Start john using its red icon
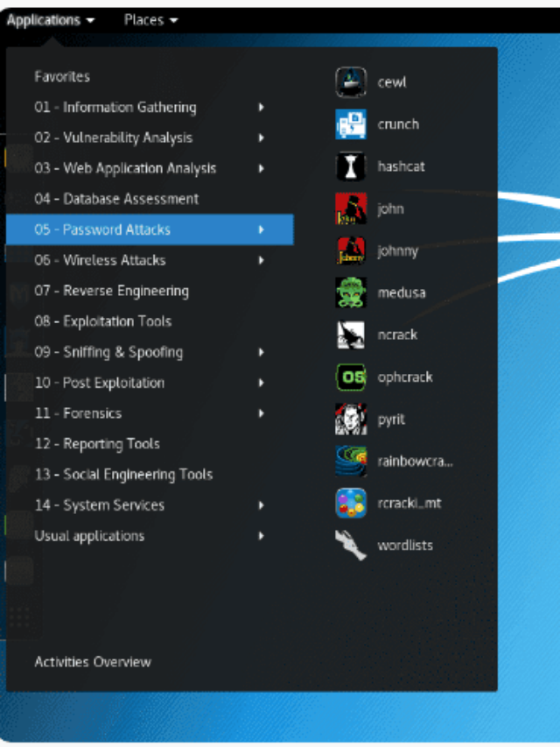This screenshot has width=560, height=747. tap(351, 208)
